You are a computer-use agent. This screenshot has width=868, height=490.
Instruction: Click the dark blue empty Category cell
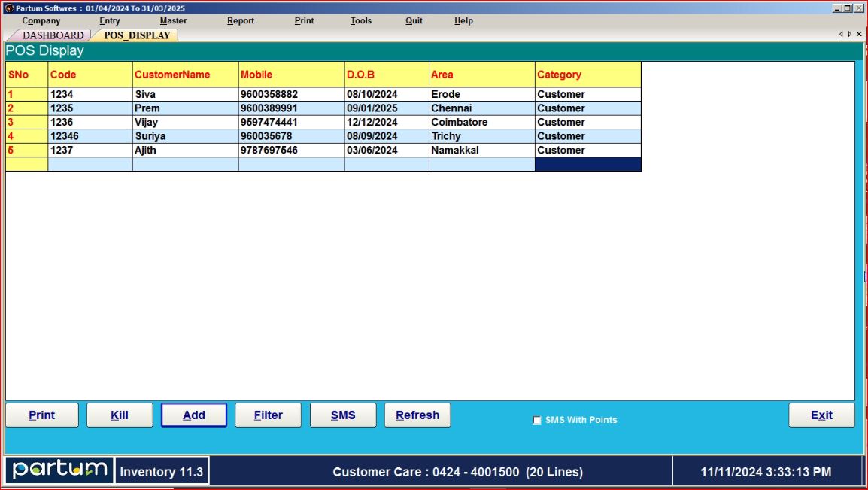(x=587, y=164)
